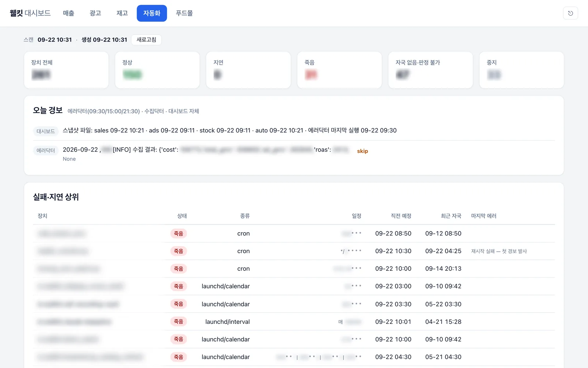This screenshot has height=368, width=588.
Task: Click the 종류 column header
Action: coord(245,216)
